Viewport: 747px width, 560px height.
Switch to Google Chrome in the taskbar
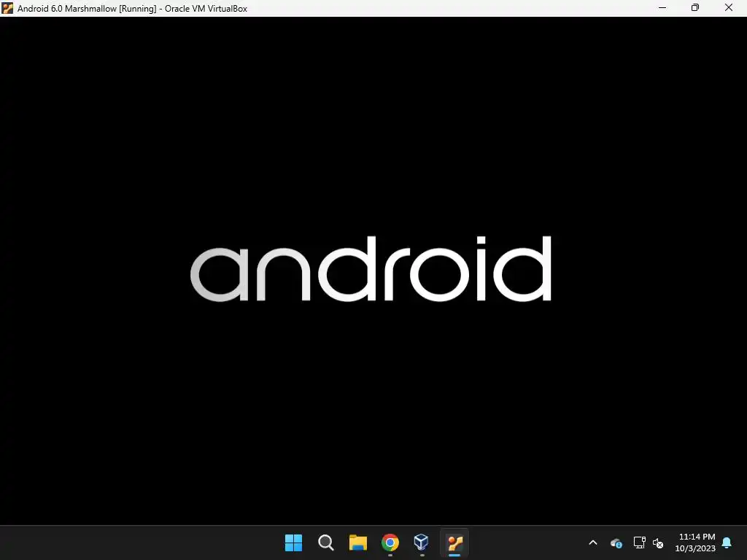click(x=390, y=542)
